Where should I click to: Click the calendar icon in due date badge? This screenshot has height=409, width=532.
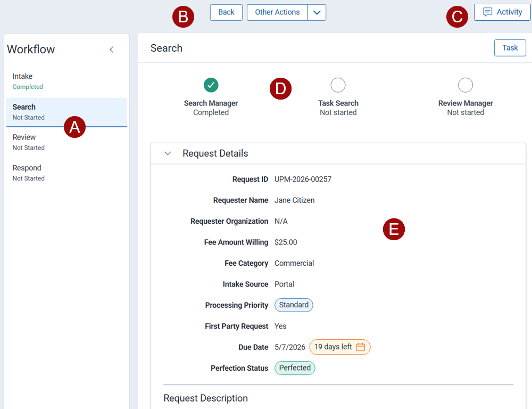(x=361, y=347)
